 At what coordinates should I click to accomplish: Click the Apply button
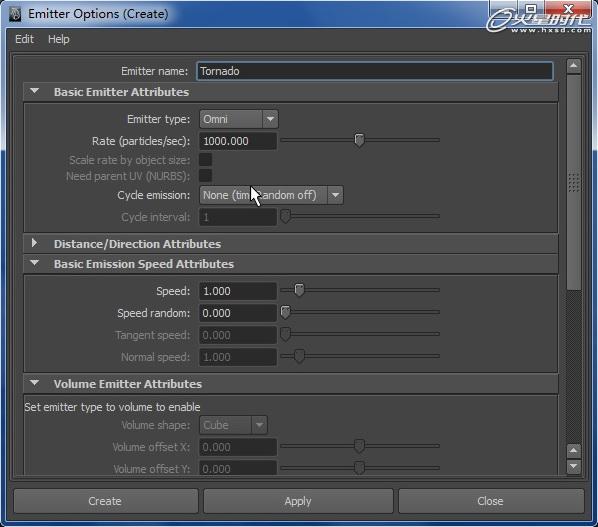pos(298,501)
